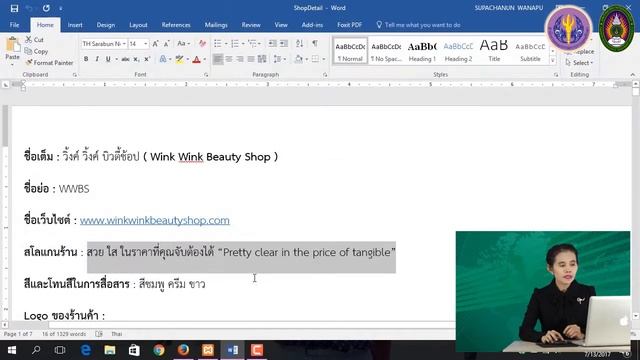Cut the selected text
The width and height of the screenshot is (640, 360).
(34, 40)
